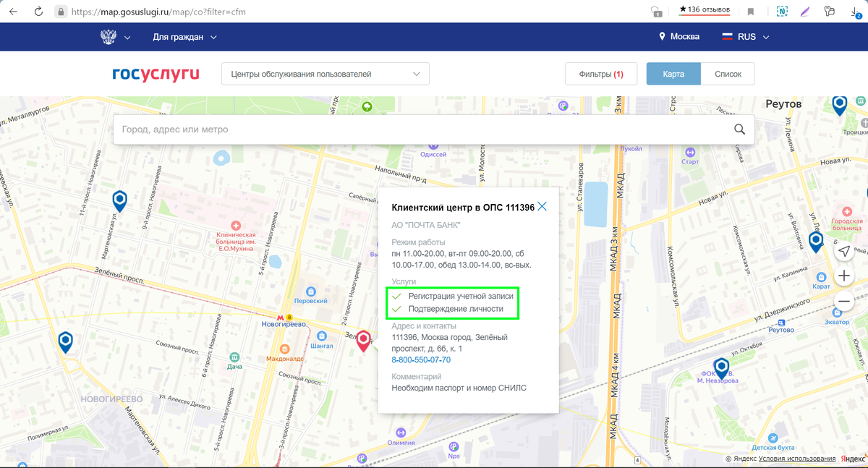The image size is (868, 468).
Task: Close the Клиентский центр info popup
Action: (x=542, y=207)
